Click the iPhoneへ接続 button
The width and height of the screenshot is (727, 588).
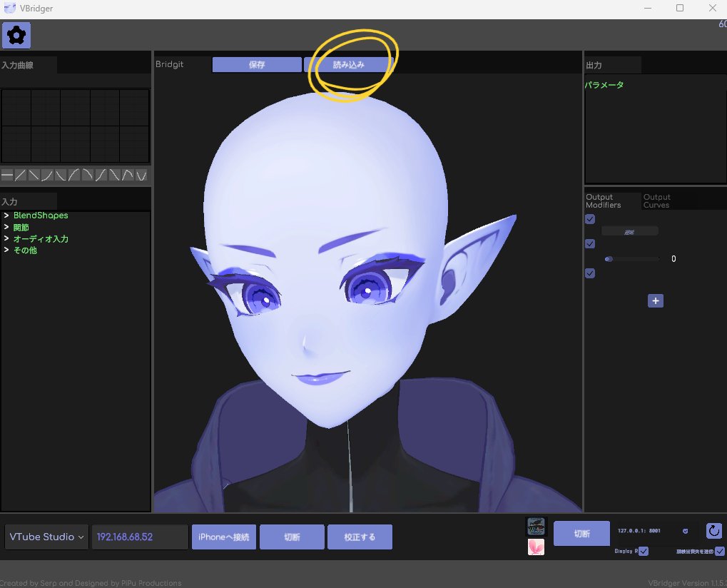coord(224,537)
